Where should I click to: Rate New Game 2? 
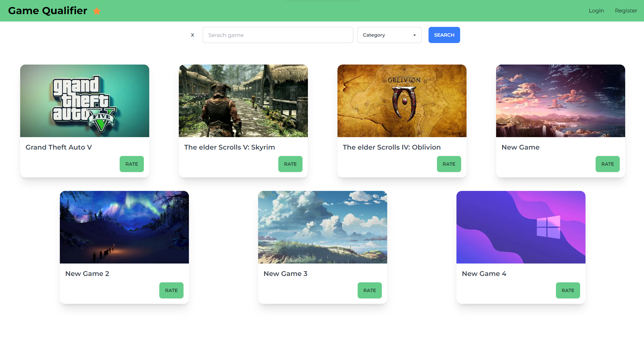coord(171,290)
